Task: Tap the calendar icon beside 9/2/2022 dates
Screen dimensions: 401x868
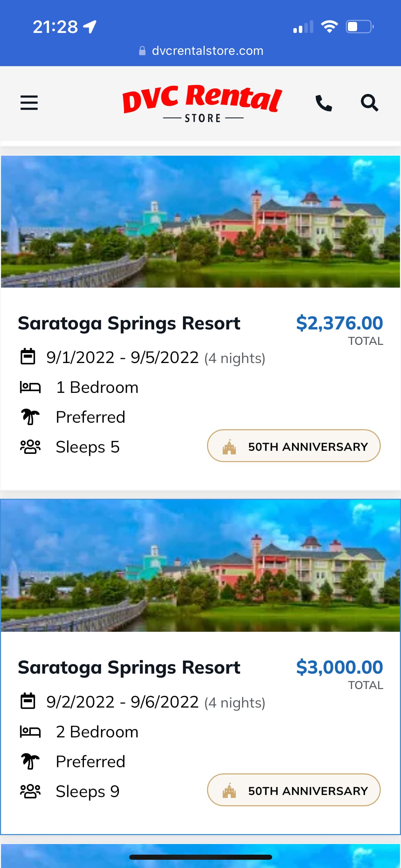Action: tap(28, 701)
